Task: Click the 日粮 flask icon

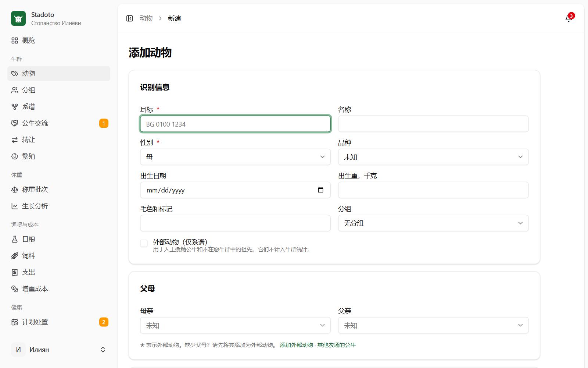Action: (15, 239)
